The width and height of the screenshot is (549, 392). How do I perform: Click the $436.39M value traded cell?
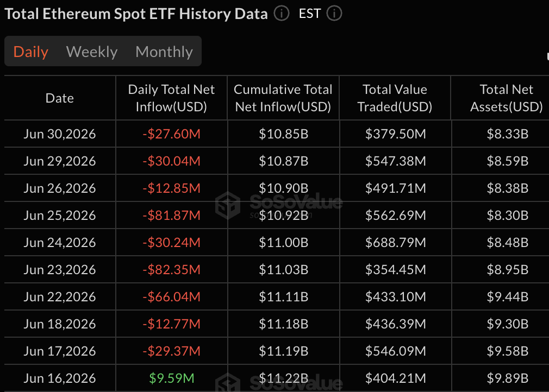click(396, 324)
